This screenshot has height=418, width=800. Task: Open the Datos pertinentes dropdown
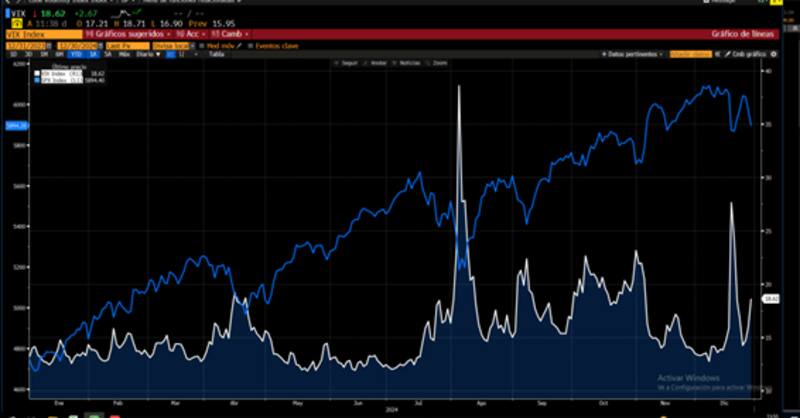pos(634,54)
